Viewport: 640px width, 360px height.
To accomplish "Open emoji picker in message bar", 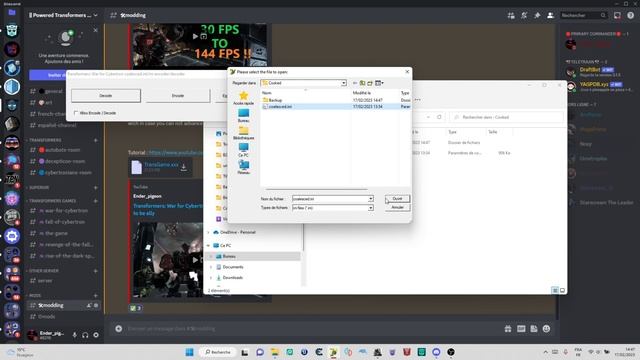I will [547, 329].
